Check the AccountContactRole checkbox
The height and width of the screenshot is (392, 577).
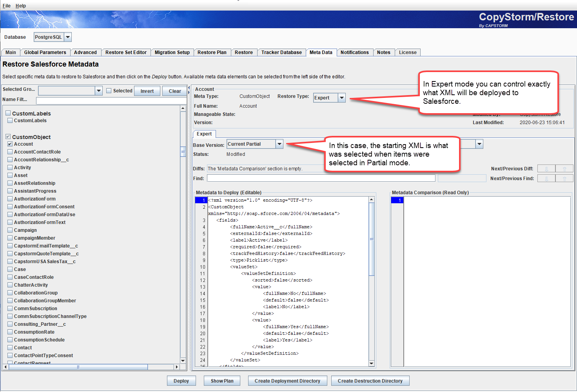pos(10,152)
